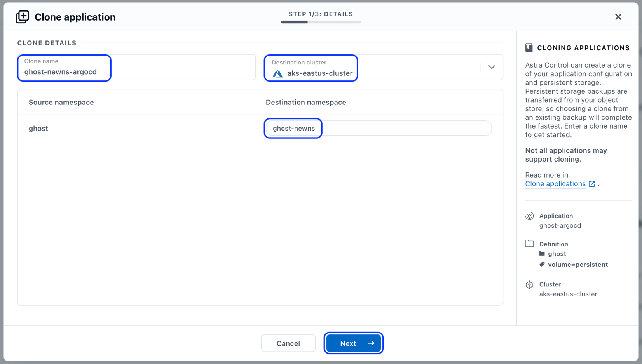Click the Step 1/3 progress bar

point(321,22)
